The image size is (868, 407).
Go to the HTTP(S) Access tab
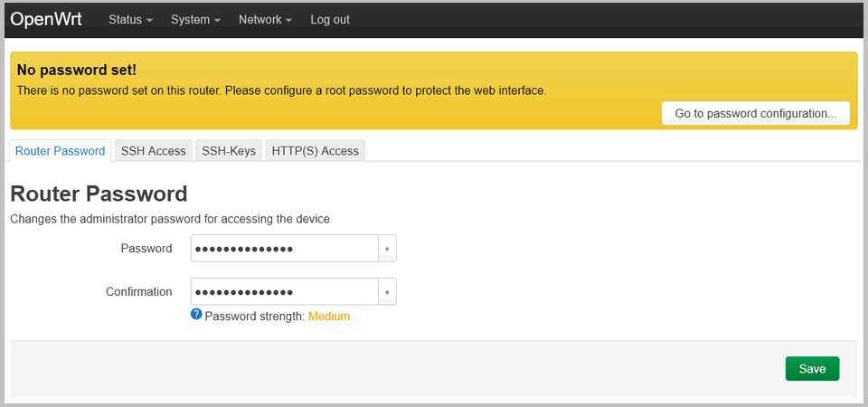[x=316, y=151]
